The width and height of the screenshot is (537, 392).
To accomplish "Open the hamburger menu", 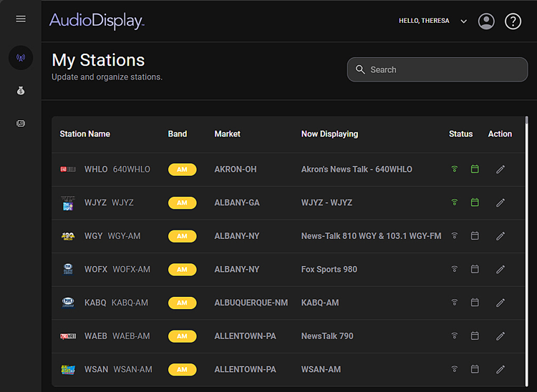I will coord(21,19).
